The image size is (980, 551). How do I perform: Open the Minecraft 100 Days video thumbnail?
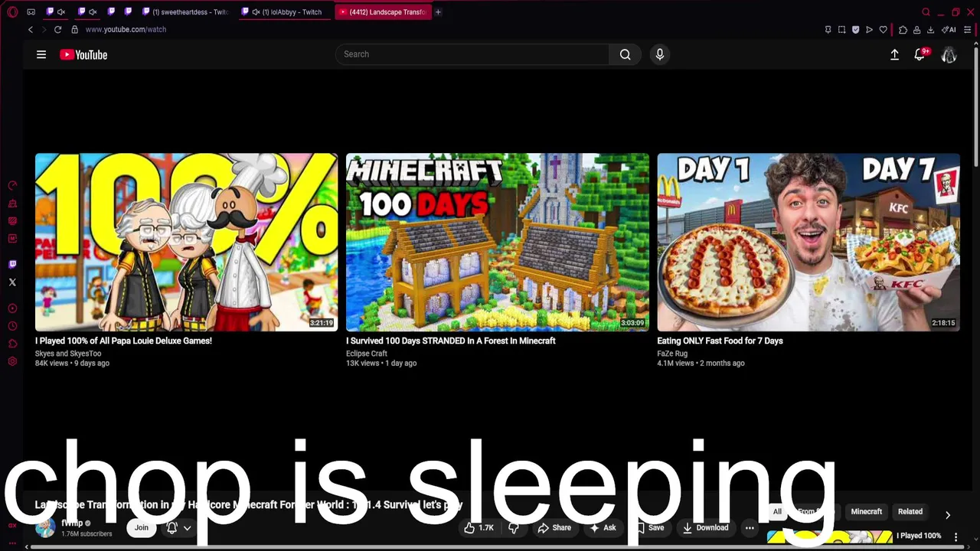(x=498, y=242)
